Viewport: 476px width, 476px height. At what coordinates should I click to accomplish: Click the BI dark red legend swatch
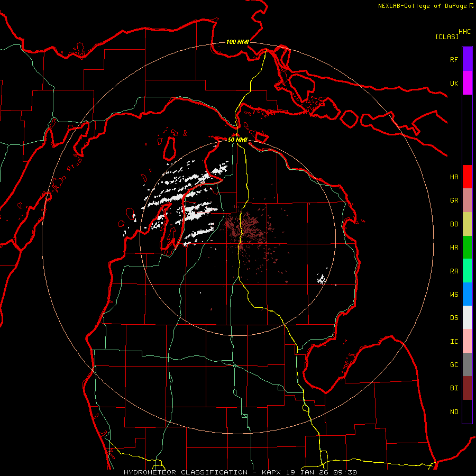(467, 388)
